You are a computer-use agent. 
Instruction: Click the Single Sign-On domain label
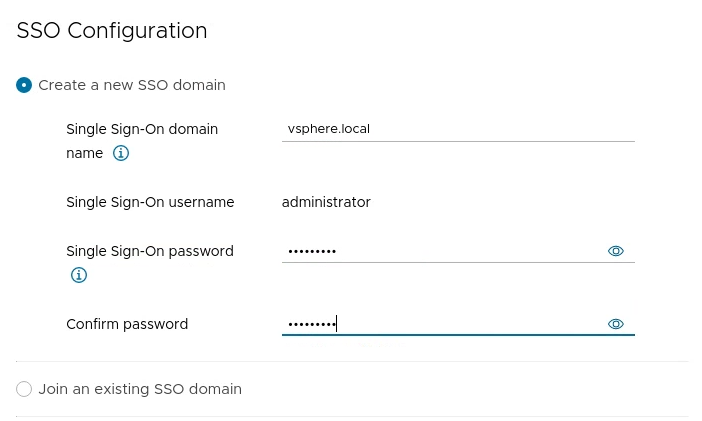(x=142, y=129)
